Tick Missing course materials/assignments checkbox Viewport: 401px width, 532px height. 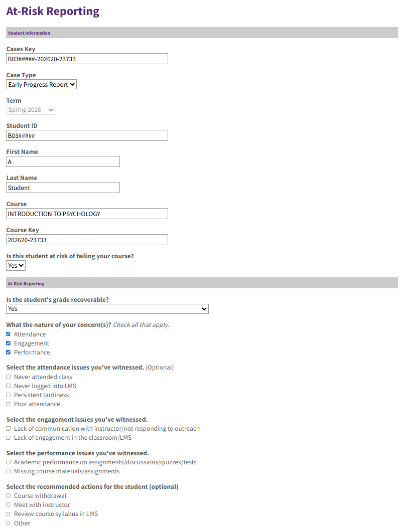[9, 471]
